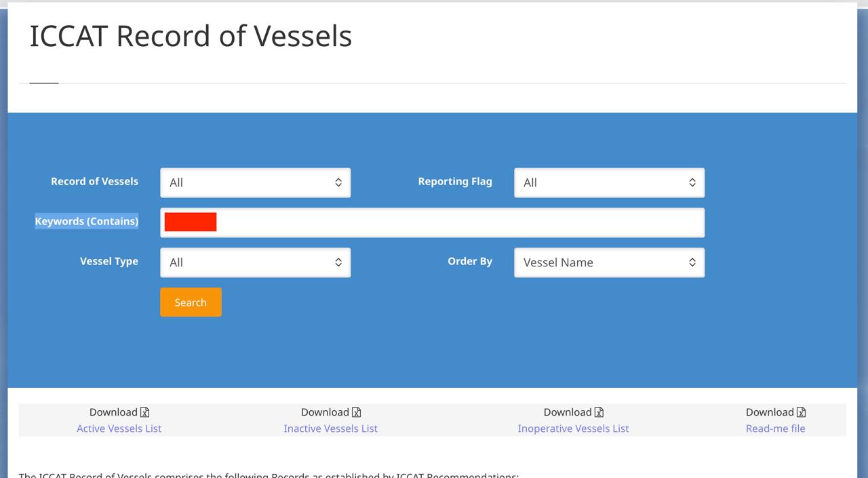The image size is (868, 478).
Task: Click Excel icon beside Active Vessels download
Action: tap(144, 412)
